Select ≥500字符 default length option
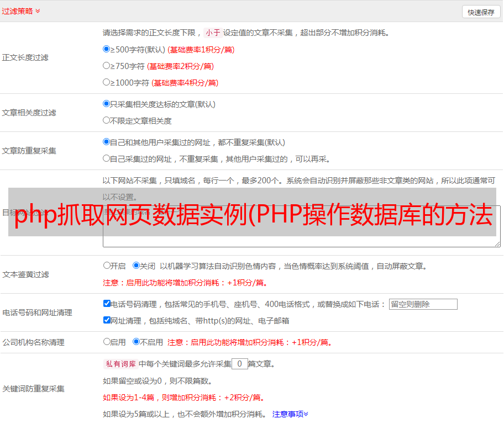 [x=107, y=49]
